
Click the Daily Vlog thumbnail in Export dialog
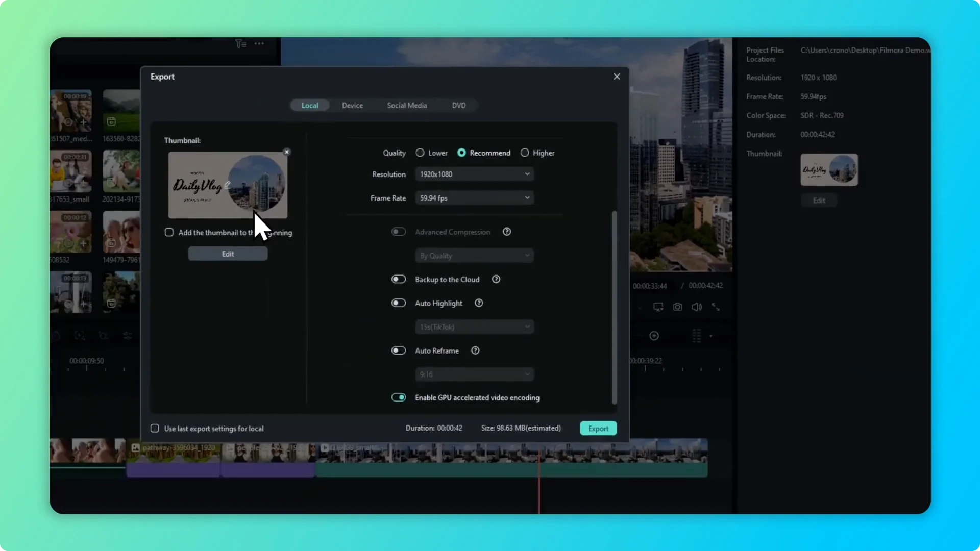(228, 185)
